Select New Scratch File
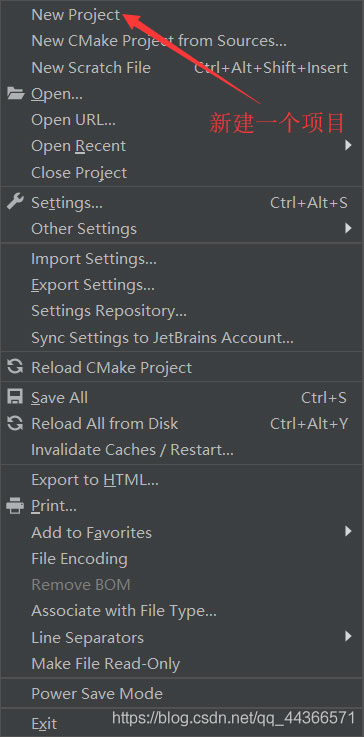364x737 pixels. pos(182,67)
